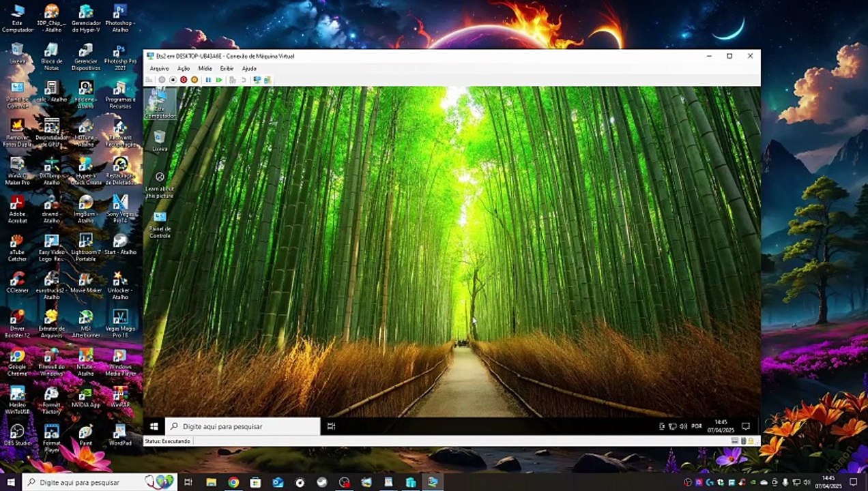Select Paint desktop icon

click(86, 435)
